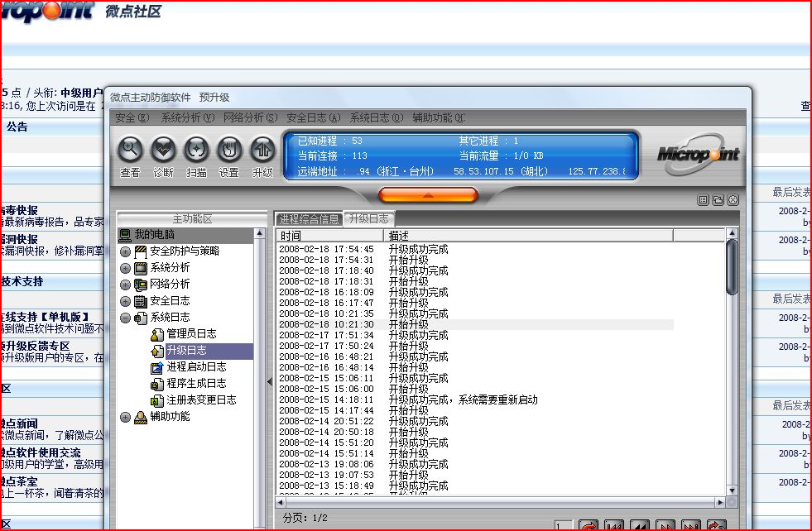Open the 系统日志(O) menu
The height and width of the screenshot is (531, 812).
tap(377, 118)
